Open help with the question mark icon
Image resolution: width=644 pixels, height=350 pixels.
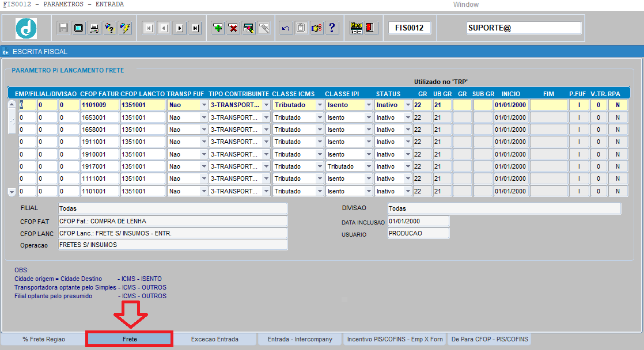coord(332,28)
